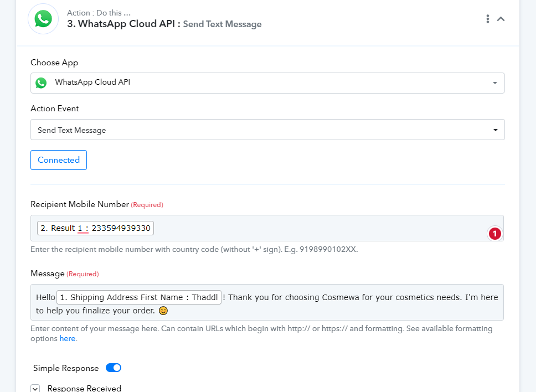Click the 'Response Received' label

pyautogui.click(x=84, y=388)
